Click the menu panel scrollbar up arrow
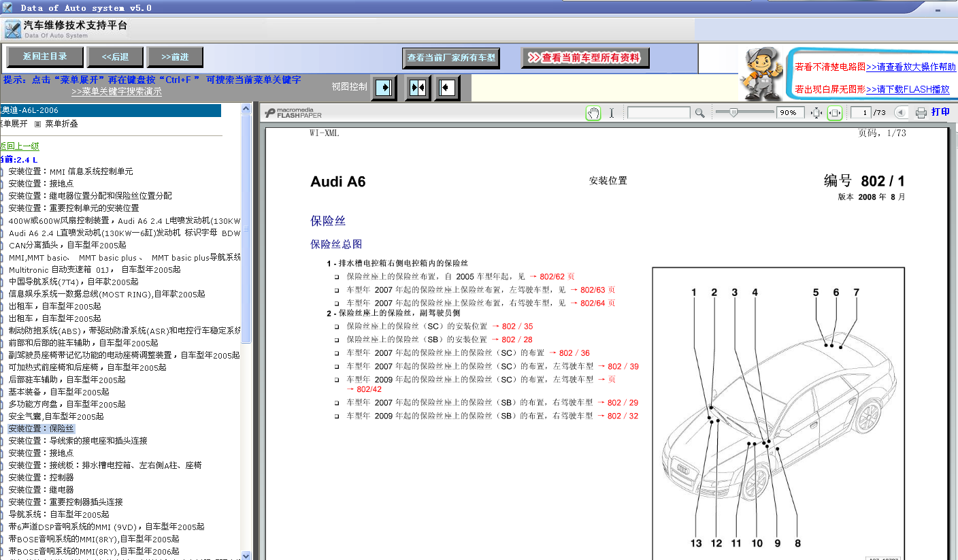The height and width of the screenshot is (560, 958). pos(246,108)
